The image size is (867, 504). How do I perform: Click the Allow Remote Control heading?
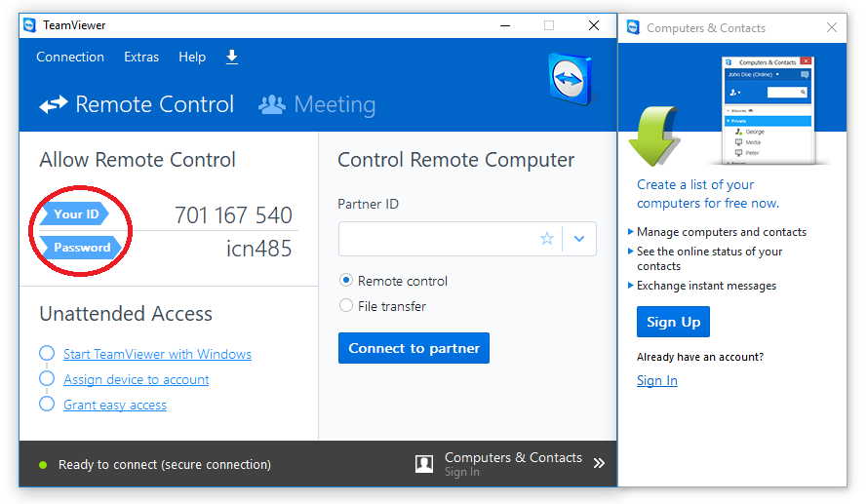click(138, 160)
